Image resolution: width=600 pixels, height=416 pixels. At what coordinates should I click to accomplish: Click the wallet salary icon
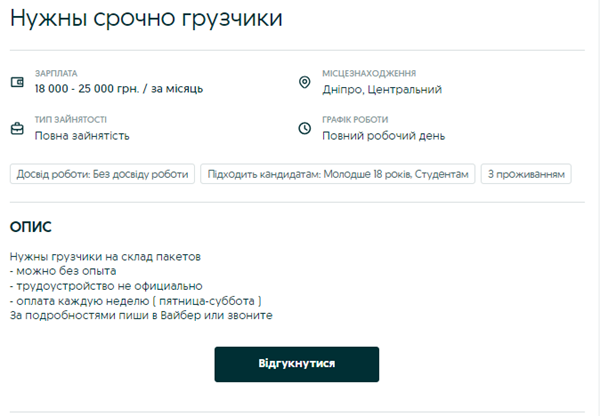click(17, 82)
